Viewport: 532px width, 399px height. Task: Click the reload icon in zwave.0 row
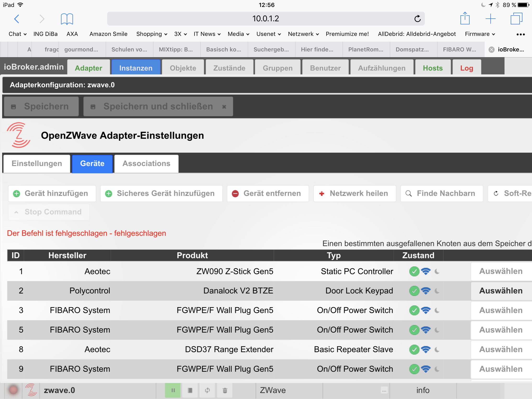coord(207,390)
